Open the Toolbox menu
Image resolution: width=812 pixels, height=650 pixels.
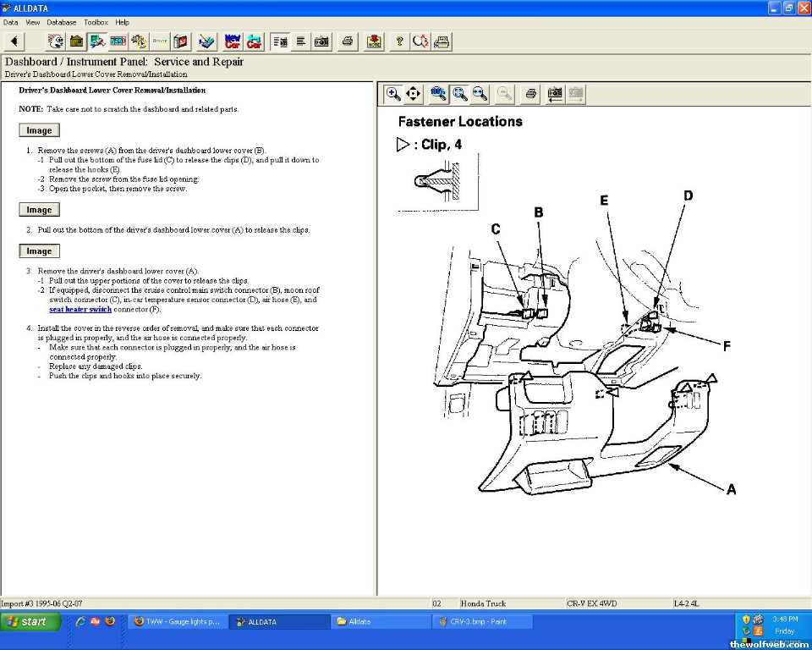(x=96, y=22)
